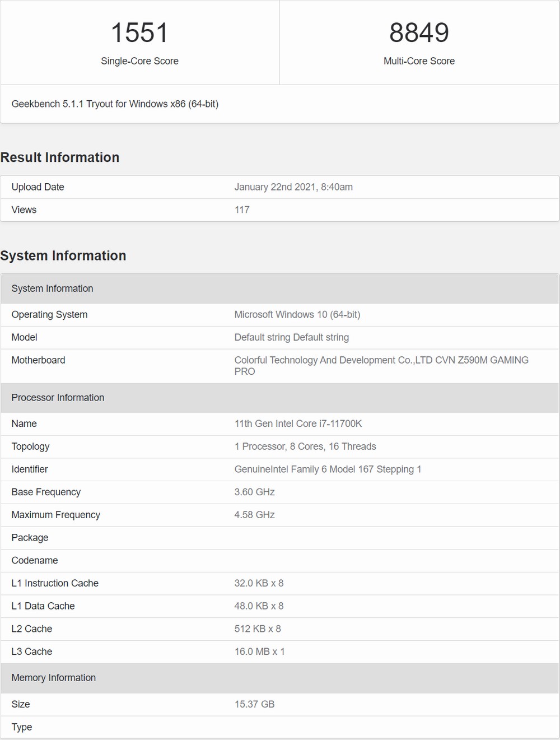The image size is (560, 740).
Task: Select the L3 Cache value 16.0 MB x 1
Action: click(x=259, y=651)
